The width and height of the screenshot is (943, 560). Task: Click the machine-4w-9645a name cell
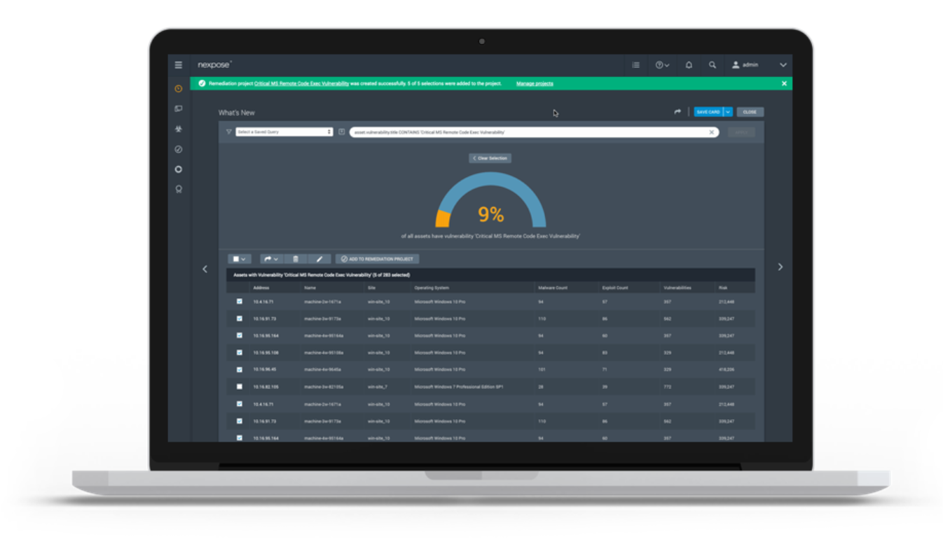(322, 370)
